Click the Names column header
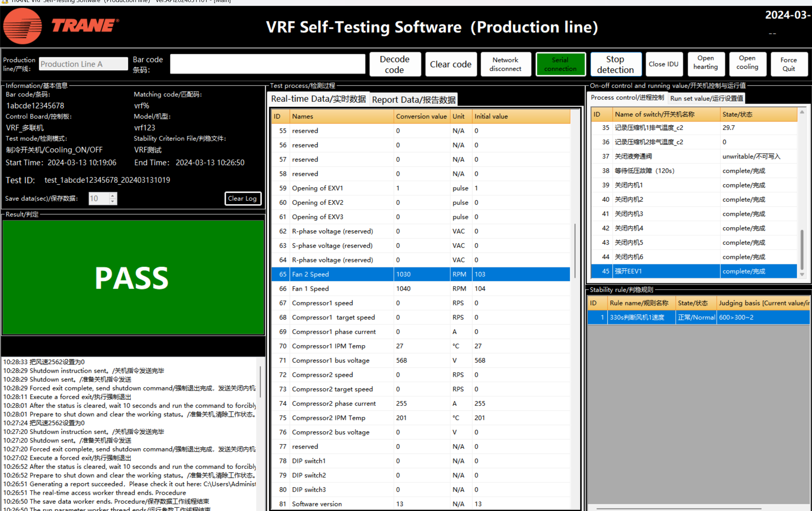This screenshot has width=812, height=511. pos(342,116)
